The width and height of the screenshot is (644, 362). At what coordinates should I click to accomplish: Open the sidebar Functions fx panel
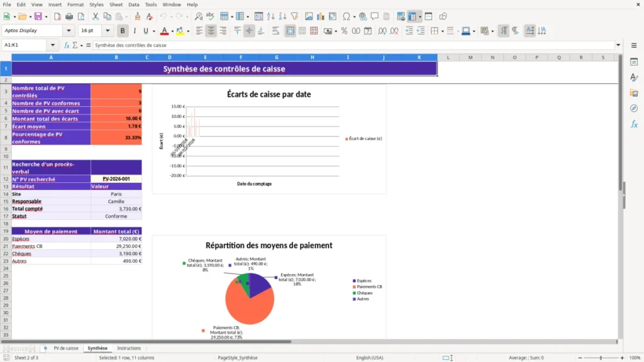click(x=634, y=124)
